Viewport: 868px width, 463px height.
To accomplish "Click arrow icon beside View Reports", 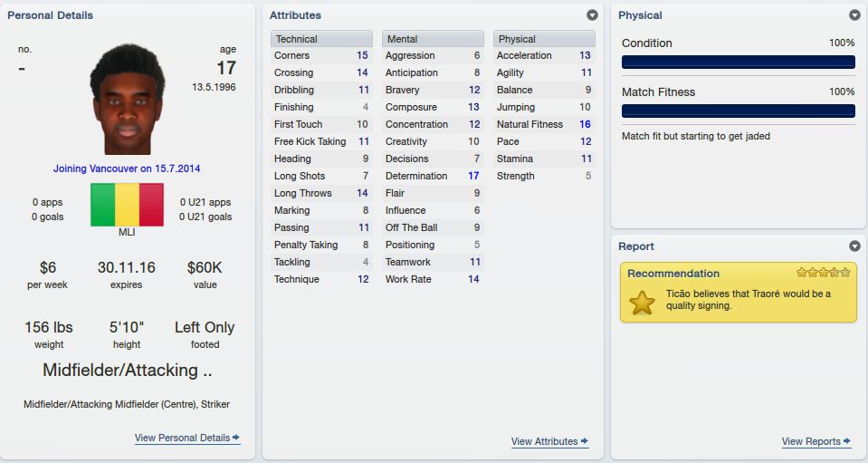I will (x=847, y=441).
